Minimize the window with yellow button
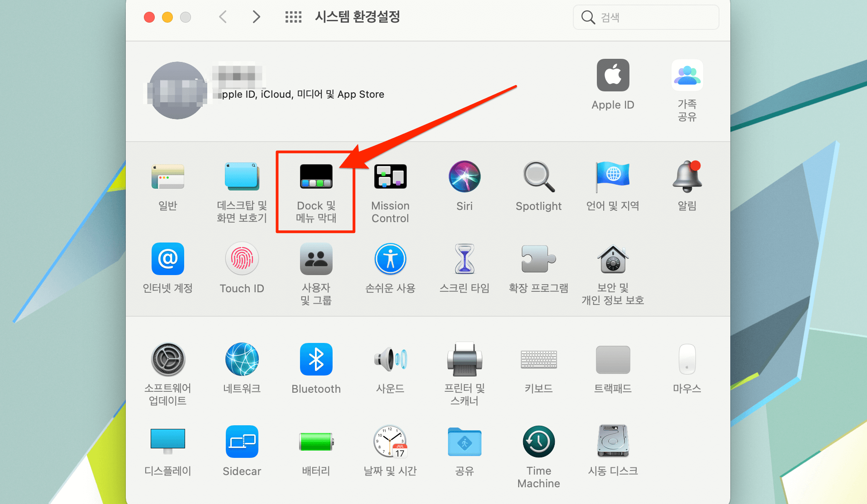 pos(167,17)
